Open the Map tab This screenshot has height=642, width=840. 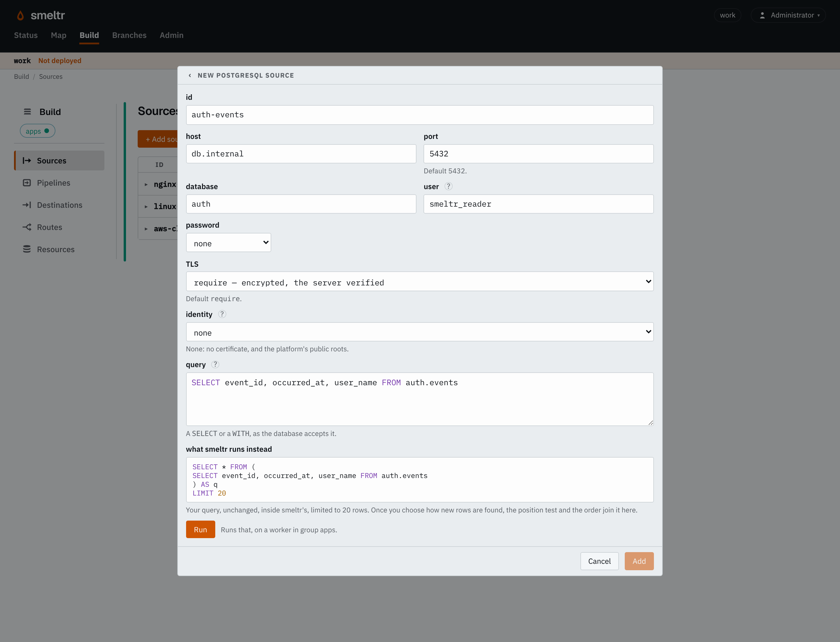coord(58,35)
